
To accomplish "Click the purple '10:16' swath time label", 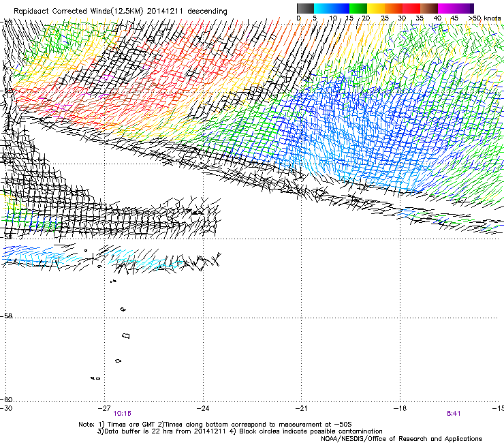I will coord(122,414).
